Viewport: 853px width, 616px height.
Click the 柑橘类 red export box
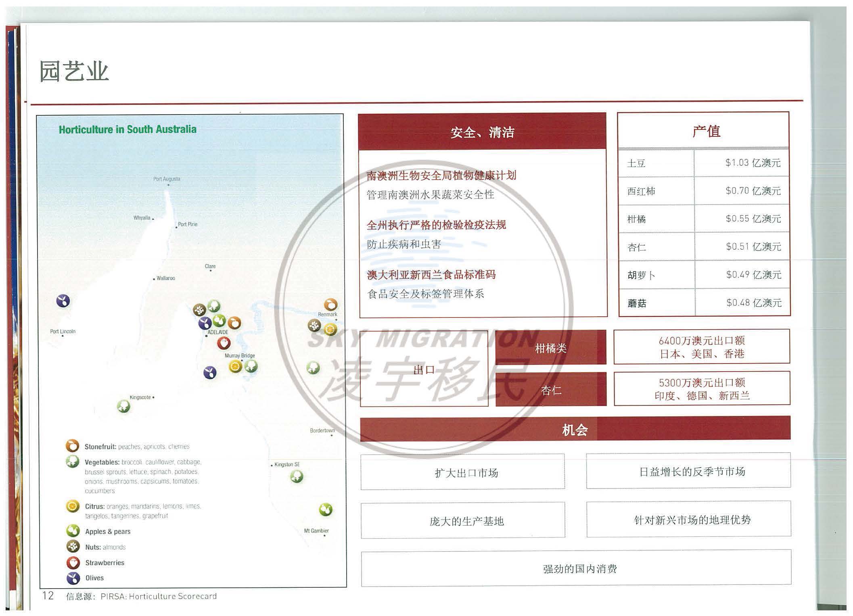[551, 347]
